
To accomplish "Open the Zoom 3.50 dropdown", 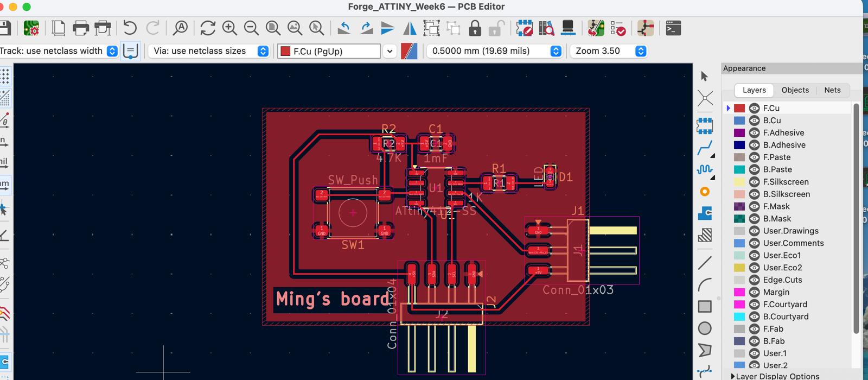I will pyautogui.click(x=641, y=51).
